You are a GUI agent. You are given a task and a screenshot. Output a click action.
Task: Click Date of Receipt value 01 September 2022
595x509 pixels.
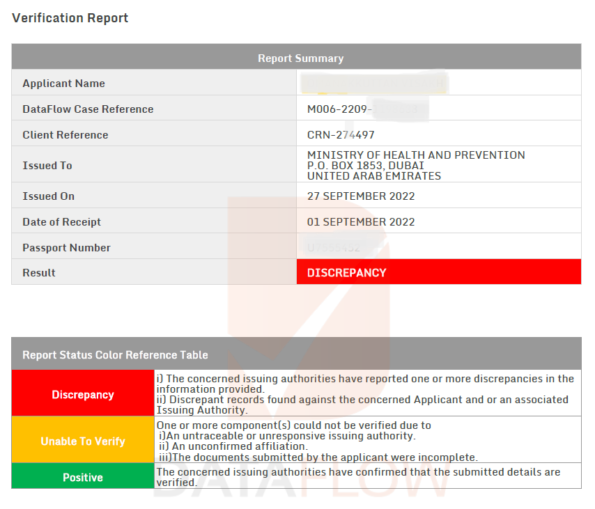[361, 222]
